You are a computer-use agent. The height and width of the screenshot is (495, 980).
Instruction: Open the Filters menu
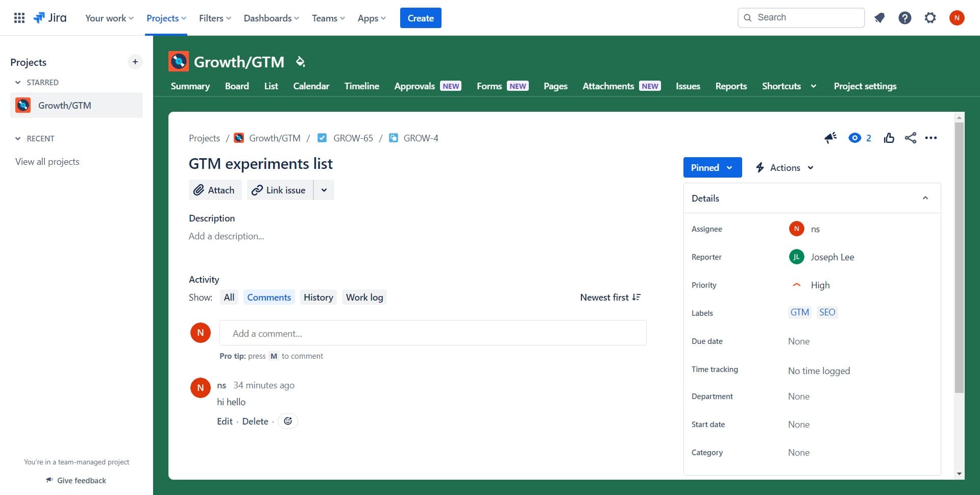pos(214,18)
